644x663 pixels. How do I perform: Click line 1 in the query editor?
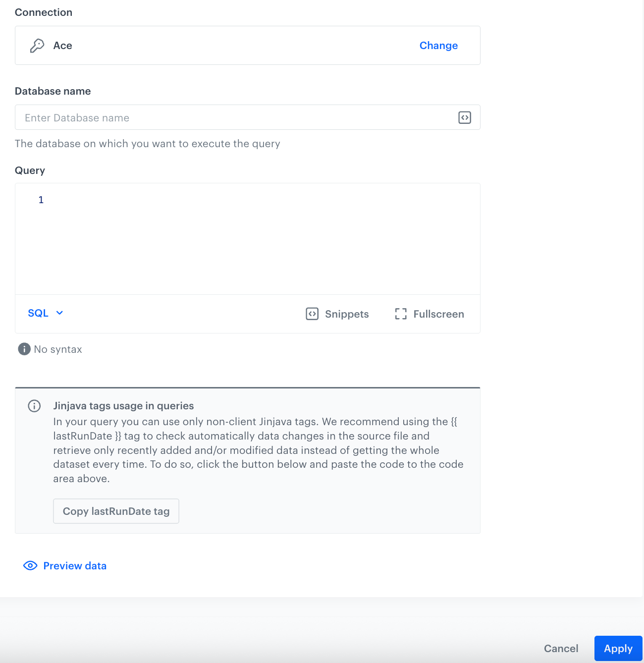41,200
